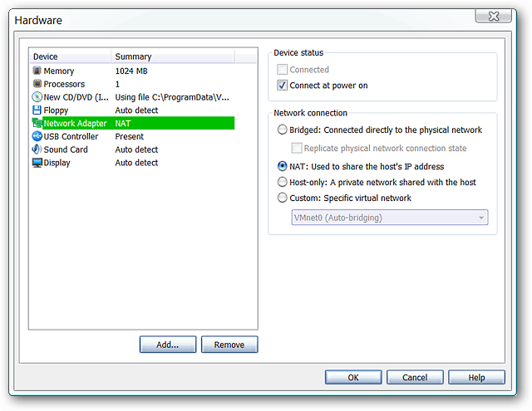532x411 pixels.
Task: Open the VMnet0 (Auto-bridging) dropdown
Action: (390, 218)
